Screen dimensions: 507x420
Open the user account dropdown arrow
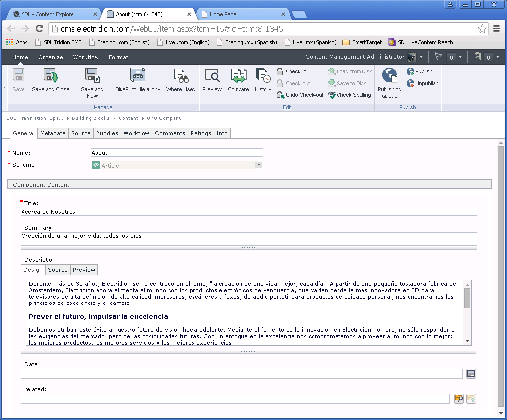click(421, 57)
